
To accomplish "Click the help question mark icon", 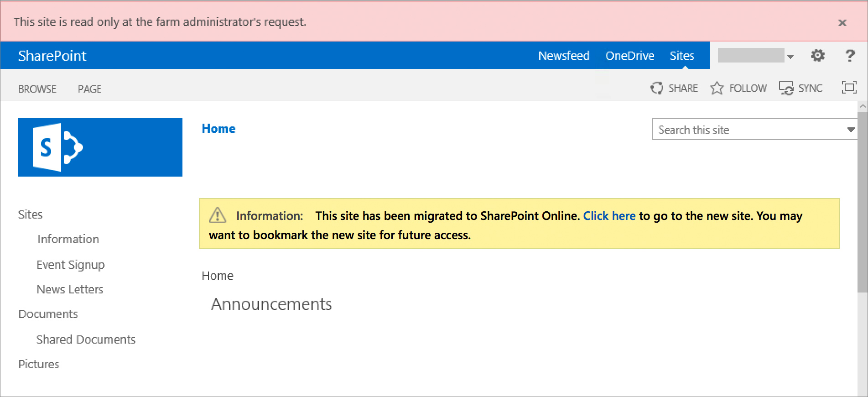I will [x=849, y=56].
